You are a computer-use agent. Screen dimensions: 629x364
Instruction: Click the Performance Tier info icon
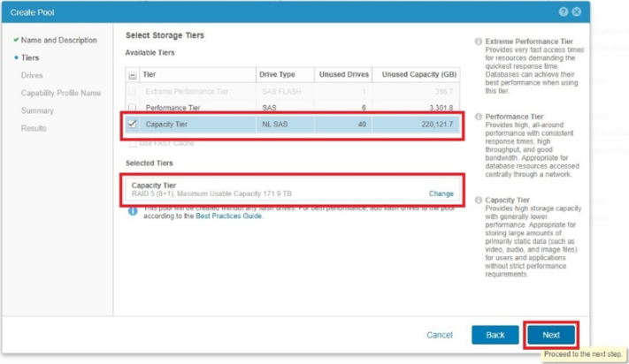(x=479, y=117)
